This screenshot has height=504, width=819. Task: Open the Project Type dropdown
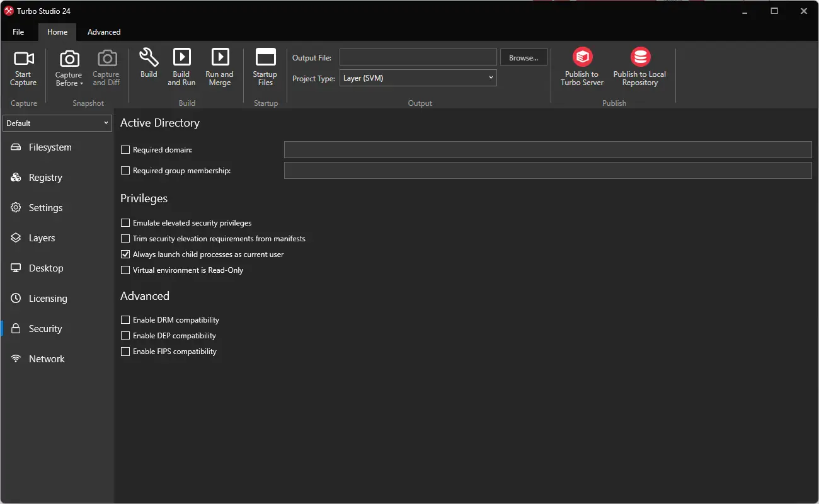[418, 78]
